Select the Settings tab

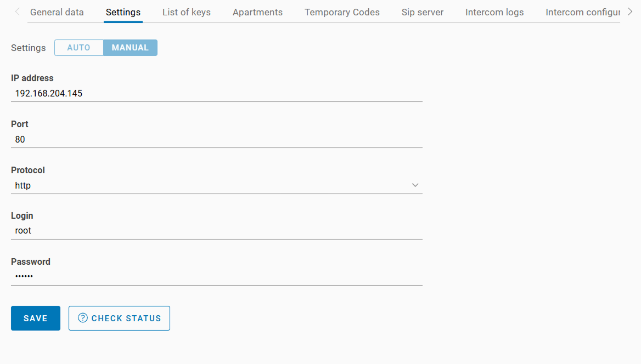123,12
